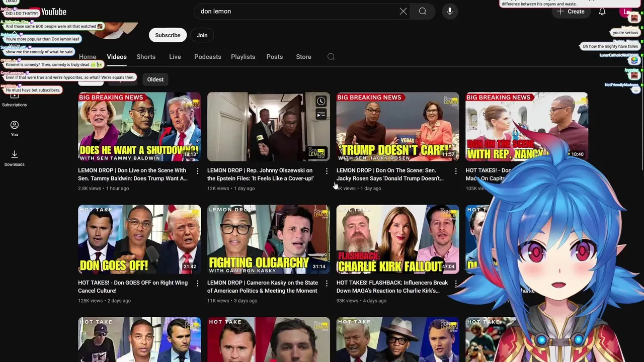Screen dimensions: 644x362
Task: Clear the search box with X icon
Action: click(x=403, y=11)
